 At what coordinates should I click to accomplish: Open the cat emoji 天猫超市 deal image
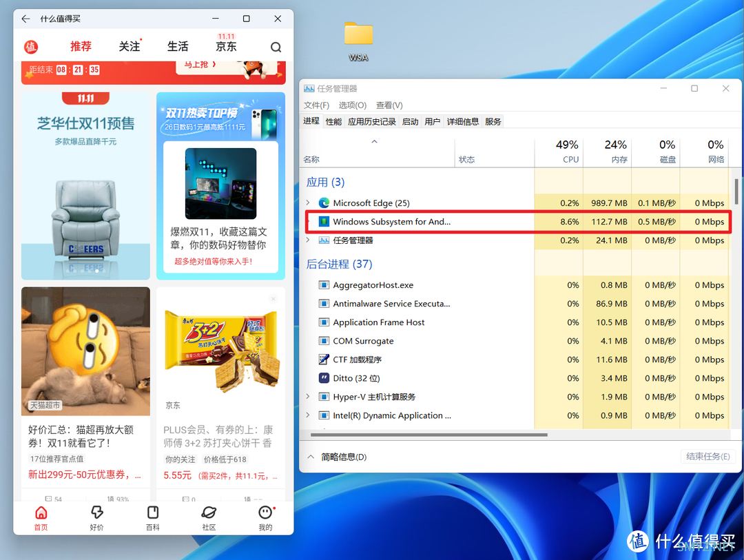point(85,351)
